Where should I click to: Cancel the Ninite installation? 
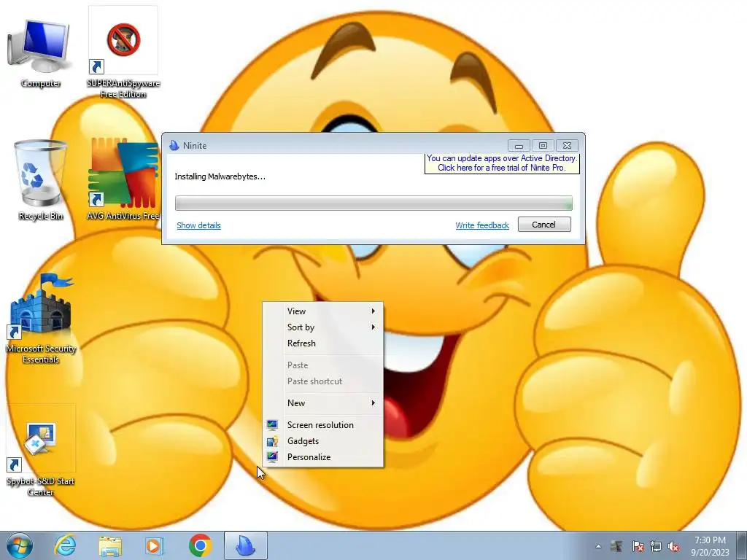click(x=544, y=225)
